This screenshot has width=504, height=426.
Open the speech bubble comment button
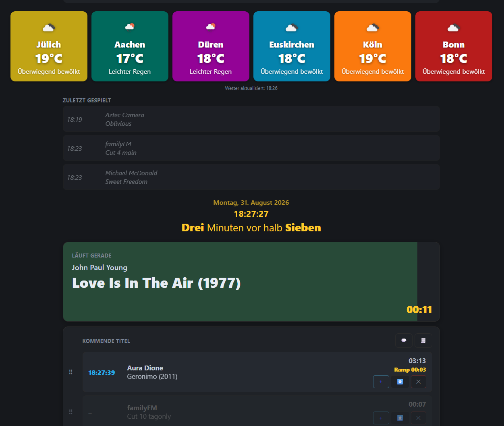coord(404,341)
